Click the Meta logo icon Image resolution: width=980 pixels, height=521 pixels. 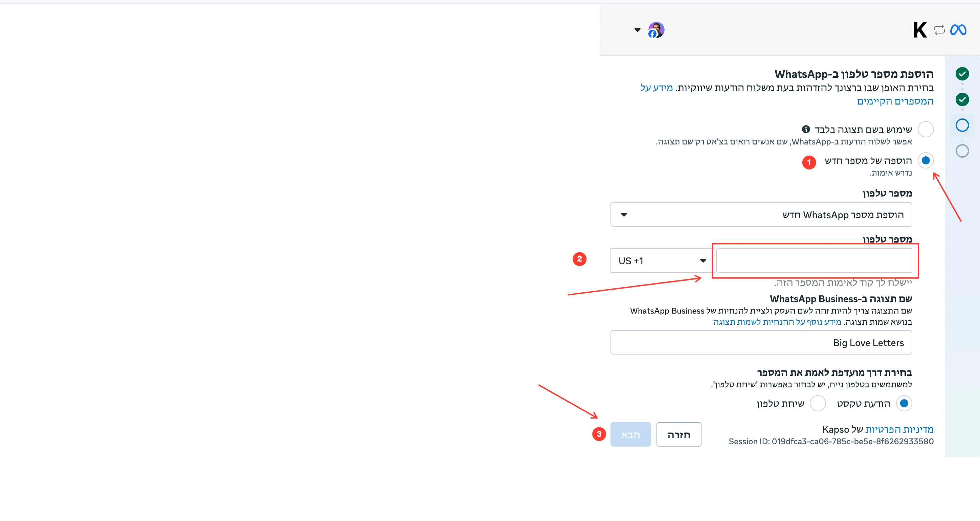958,30
